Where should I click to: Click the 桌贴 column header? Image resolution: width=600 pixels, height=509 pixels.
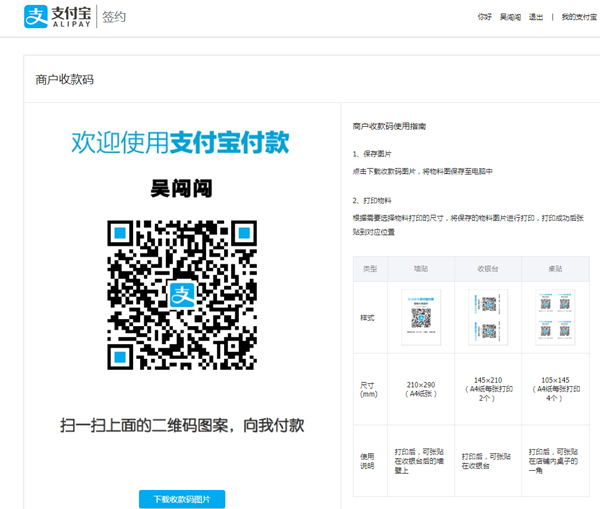tap(555, 269)
